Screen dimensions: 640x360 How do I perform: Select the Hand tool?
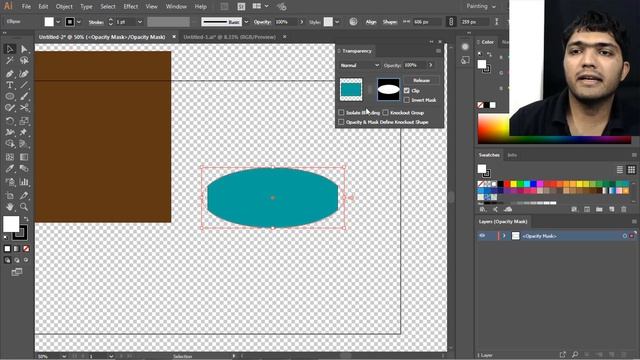tap(10, 207)
